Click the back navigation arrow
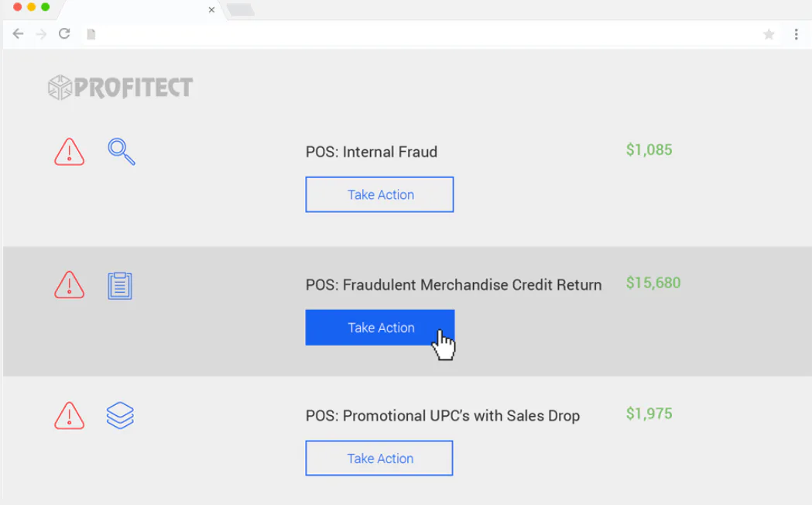Image resolution: width=812 pixels, height=505 pixels. pyautogui.click(x=18, y=34)
